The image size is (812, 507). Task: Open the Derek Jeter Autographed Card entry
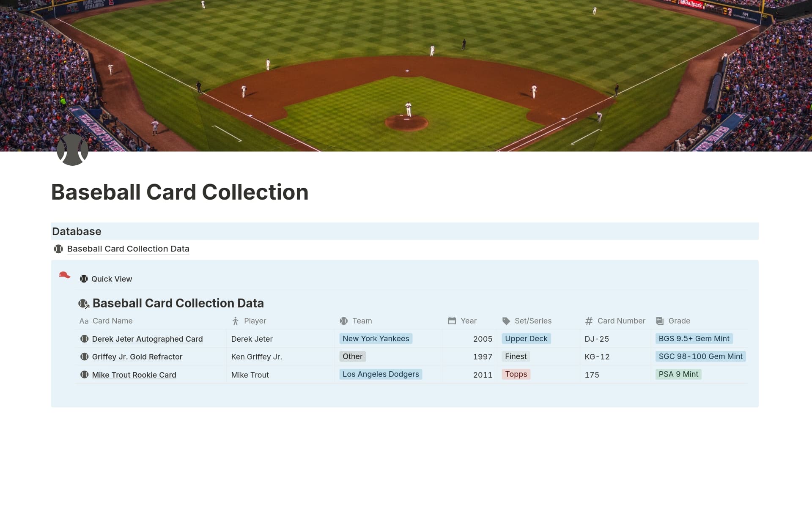147,339
